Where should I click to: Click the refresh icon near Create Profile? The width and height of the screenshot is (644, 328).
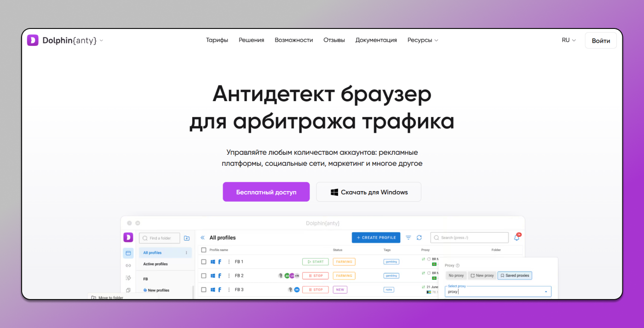419,238
